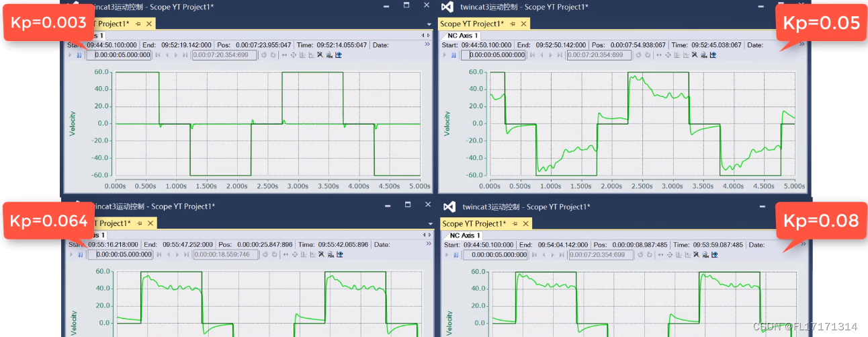Step forward one frame in top-left window

click(176, 54)
